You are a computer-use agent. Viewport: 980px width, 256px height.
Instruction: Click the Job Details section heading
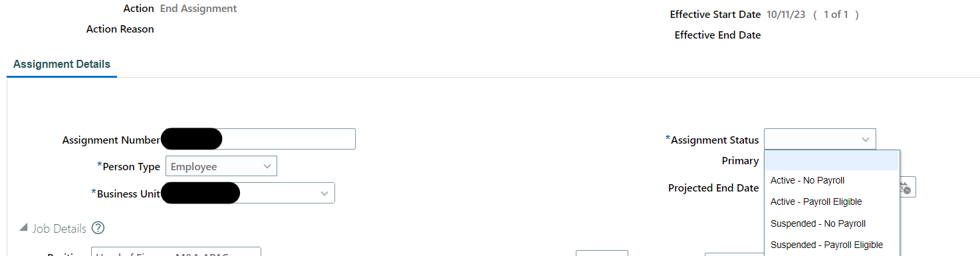(59, 229)
